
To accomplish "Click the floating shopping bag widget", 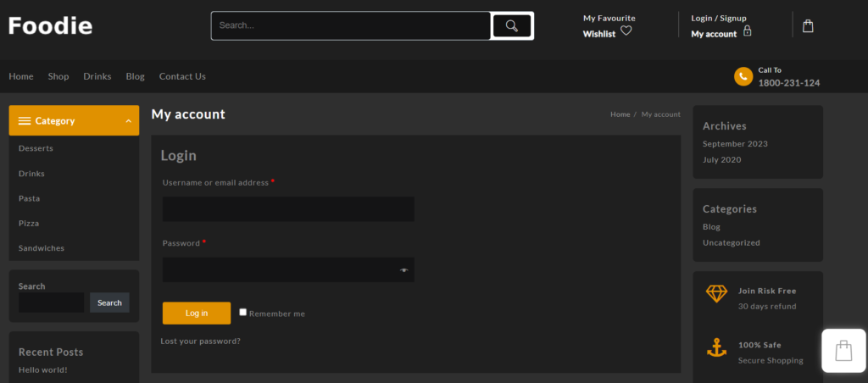I will point(843,351).
